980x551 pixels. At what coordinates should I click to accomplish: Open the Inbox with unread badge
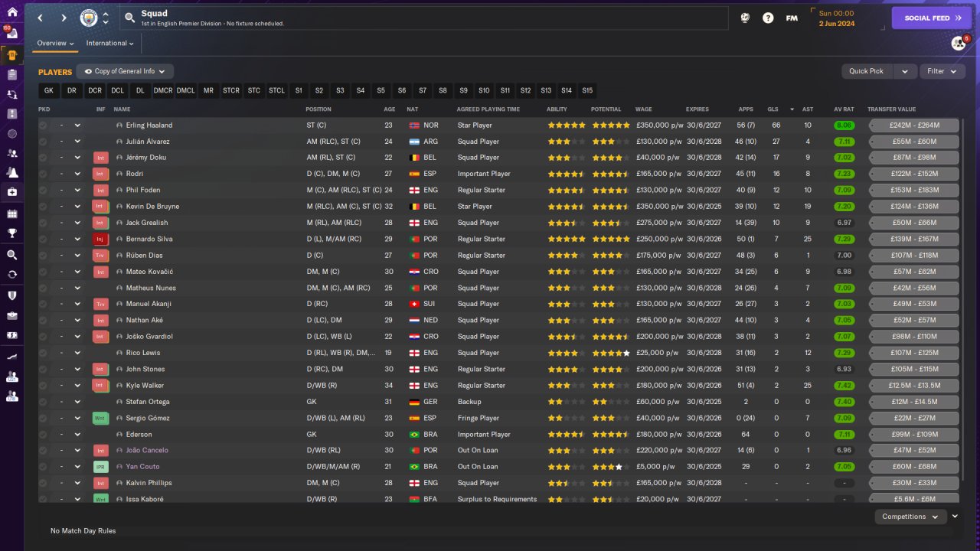tap(11, 33)
